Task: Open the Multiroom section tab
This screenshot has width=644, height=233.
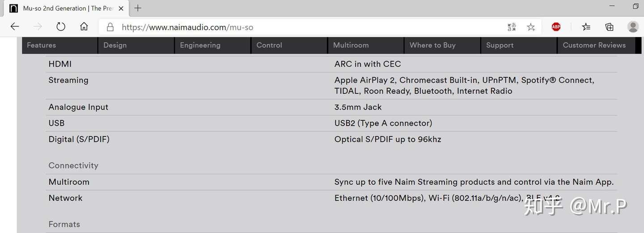Action: [365, 45]
